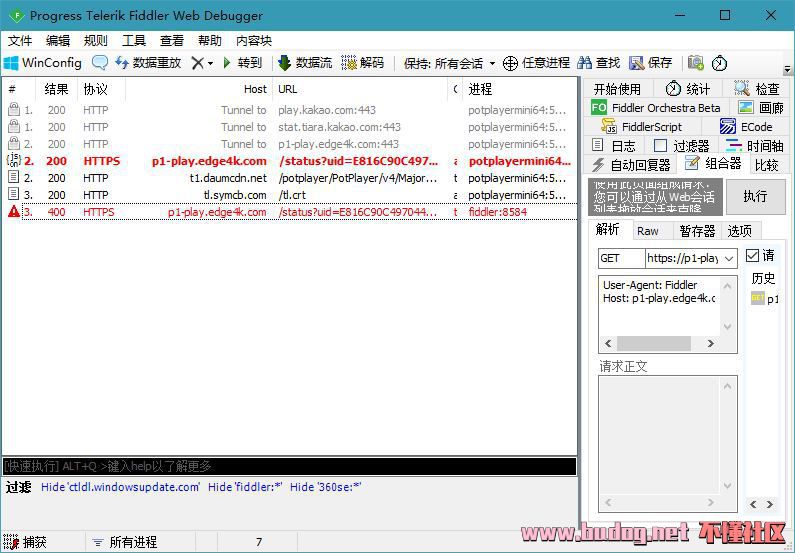
Task: Open the dropdown arrow next to the X remove icon
Action: pyautogui.click(x=210, y=63)
